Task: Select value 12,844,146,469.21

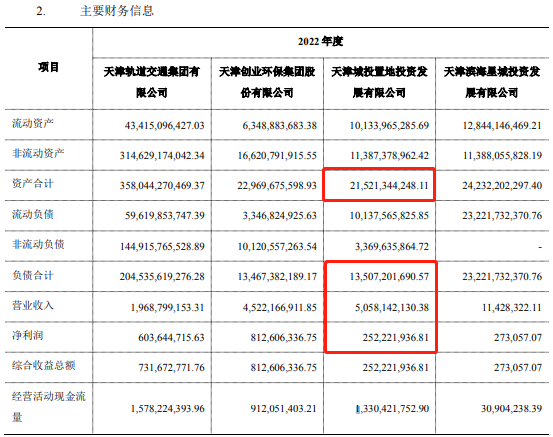Action: point(502,126)
